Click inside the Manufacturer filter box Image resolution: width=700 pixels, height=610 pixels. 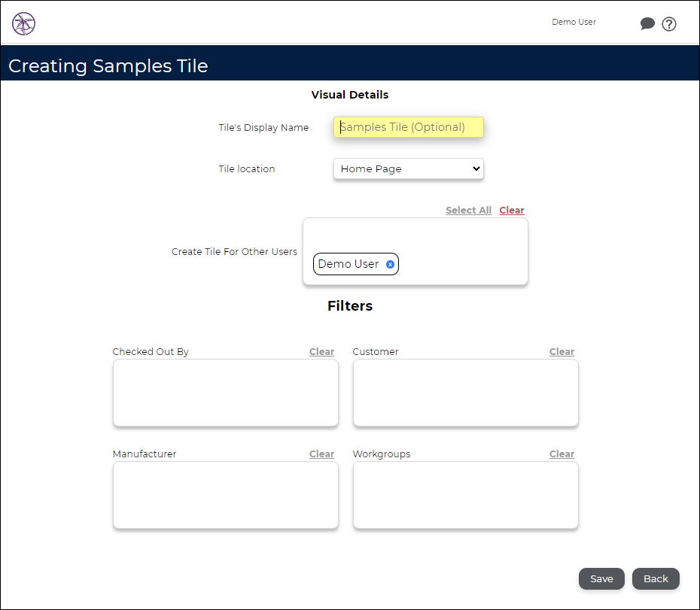(226, 495)
